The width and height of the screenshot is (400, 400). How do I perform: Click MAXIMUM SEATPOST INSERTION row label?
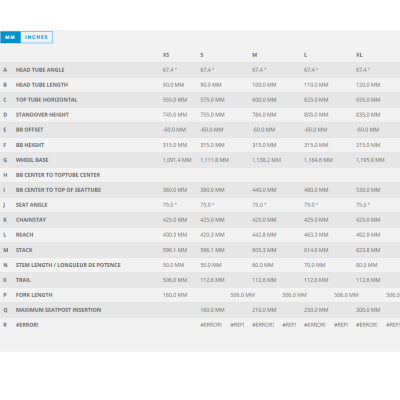pyautogui.click(x=58, y=310)
